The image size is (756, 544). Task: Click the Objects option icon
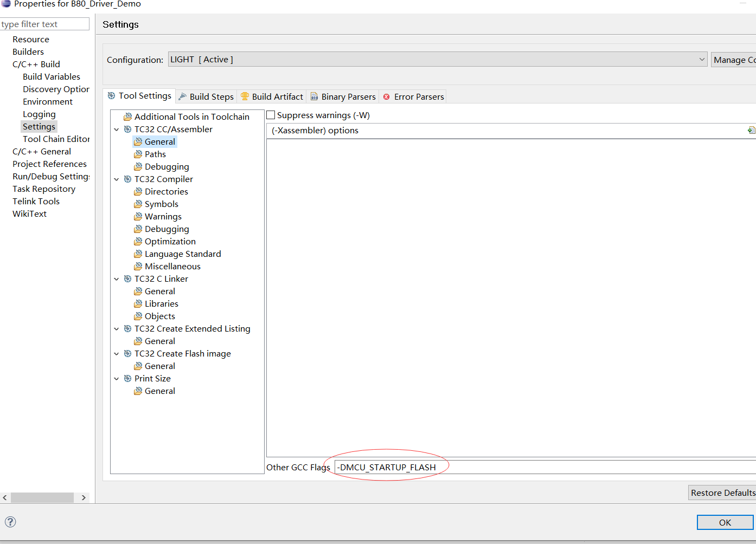[x=138, y=316]
